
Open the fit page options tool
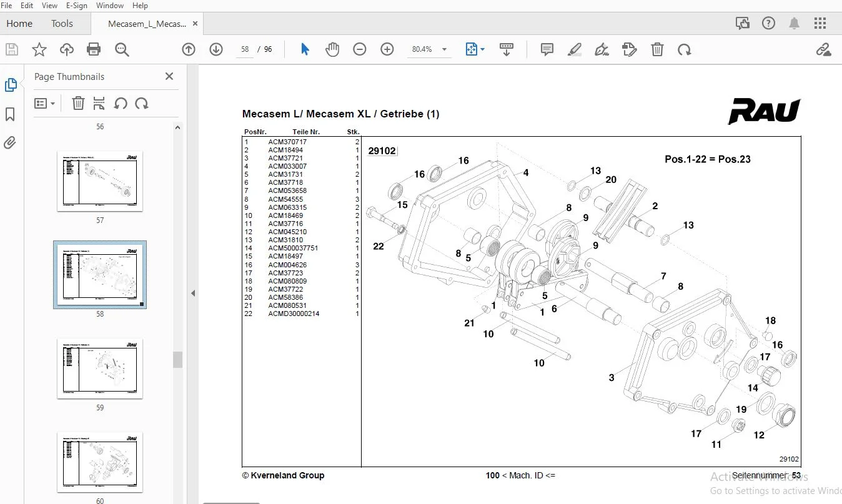(472, 49)
